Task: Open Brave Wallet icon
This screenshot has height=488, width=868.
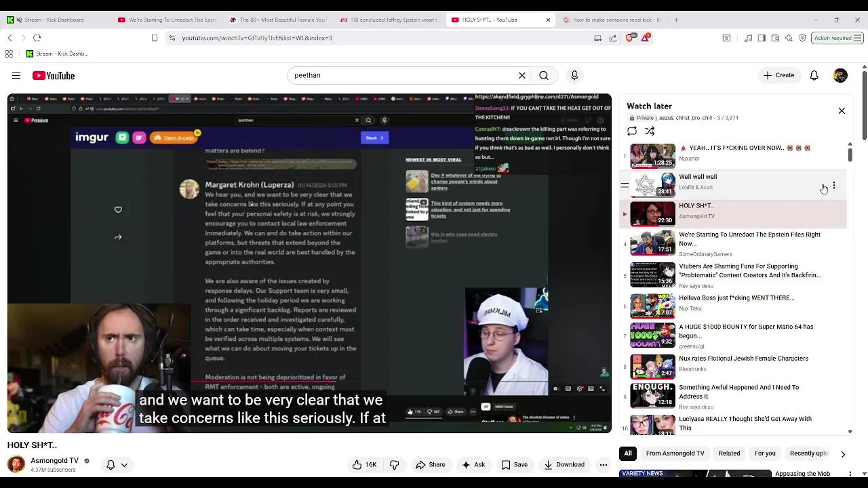Action: click(x=775, y=38)
